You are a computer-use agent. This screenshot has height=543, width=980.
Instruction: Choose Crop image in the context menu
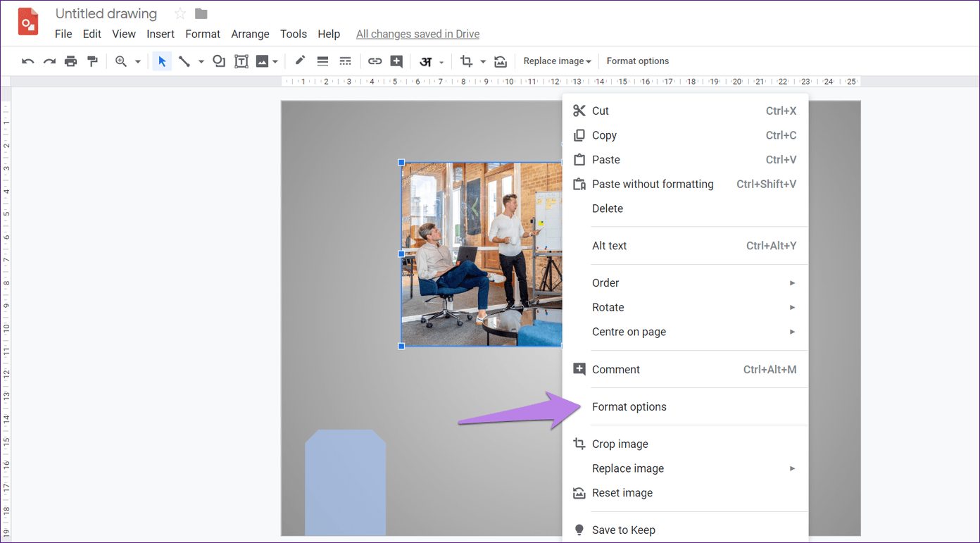(685, 444)
